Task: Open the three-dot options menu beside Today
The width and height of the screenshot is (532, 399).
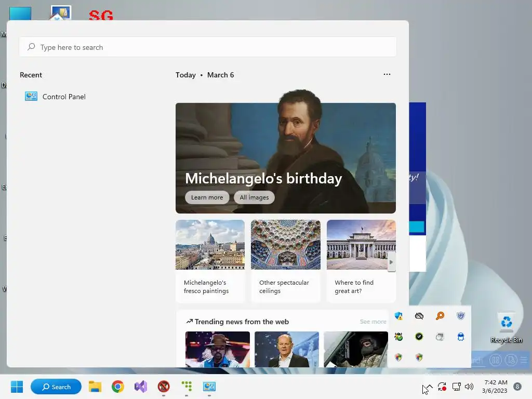Action: (x=387, y=74)
